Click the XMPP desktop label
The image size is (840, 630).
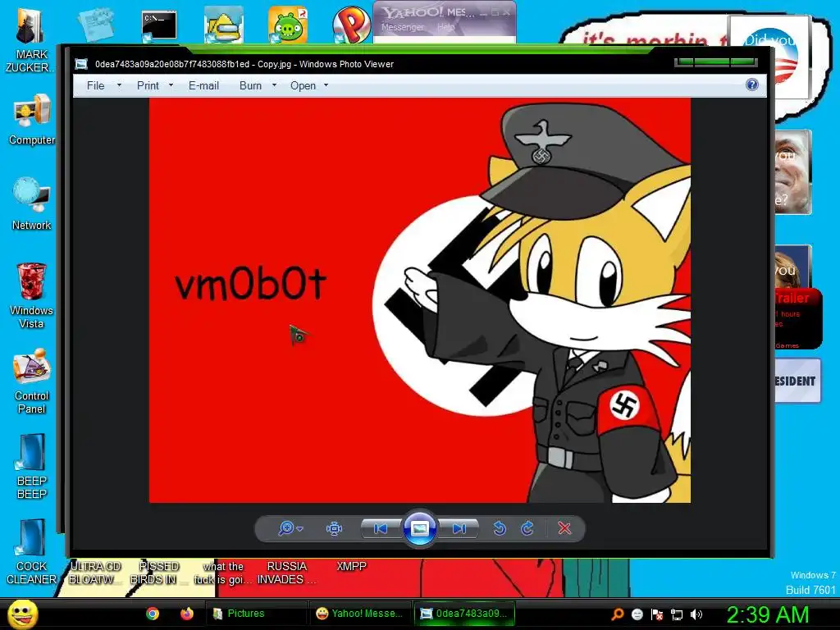tap(351, 566)
